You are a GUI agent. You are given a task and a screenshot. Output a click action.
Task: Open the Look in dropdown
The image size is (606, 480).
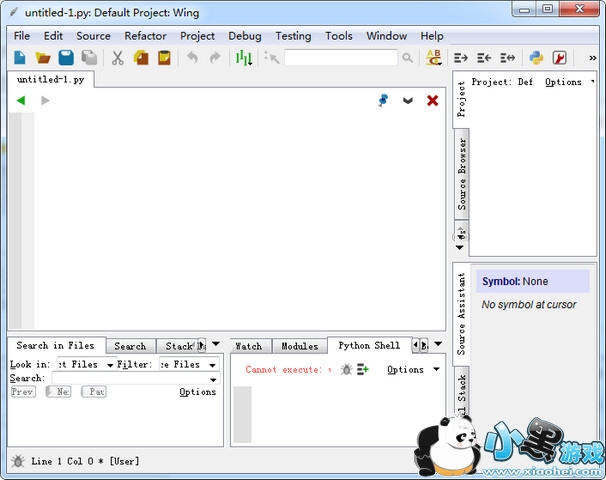[86, 364]
